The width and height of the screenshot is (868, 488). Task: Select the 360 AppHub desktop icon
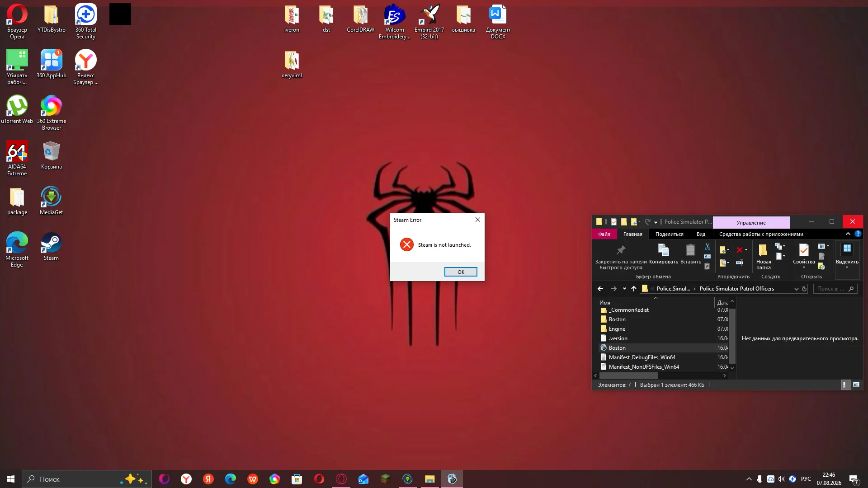click(52, 64)
